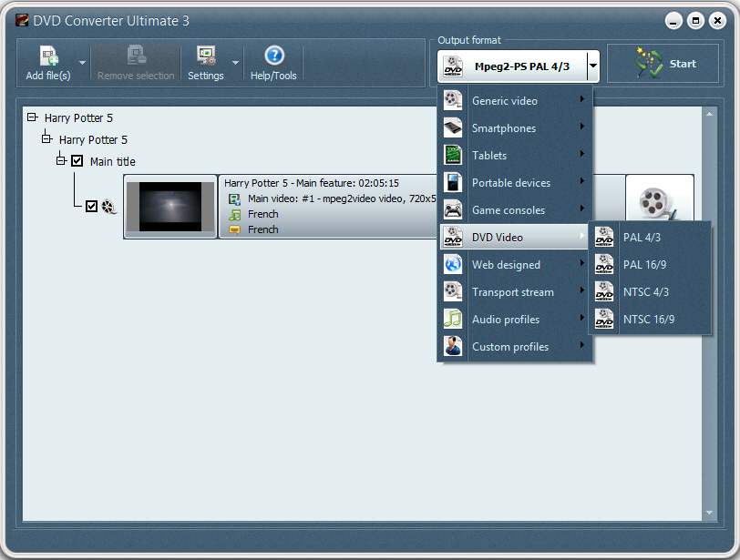Click the Tablets menu icon
The width and height of the screenshot is (740, 560).
(x=453, y=155)
